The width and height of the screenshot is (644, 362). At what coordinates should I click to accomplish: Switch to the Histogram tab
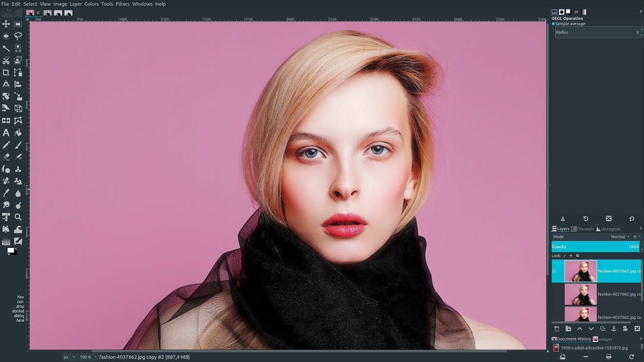608,229
